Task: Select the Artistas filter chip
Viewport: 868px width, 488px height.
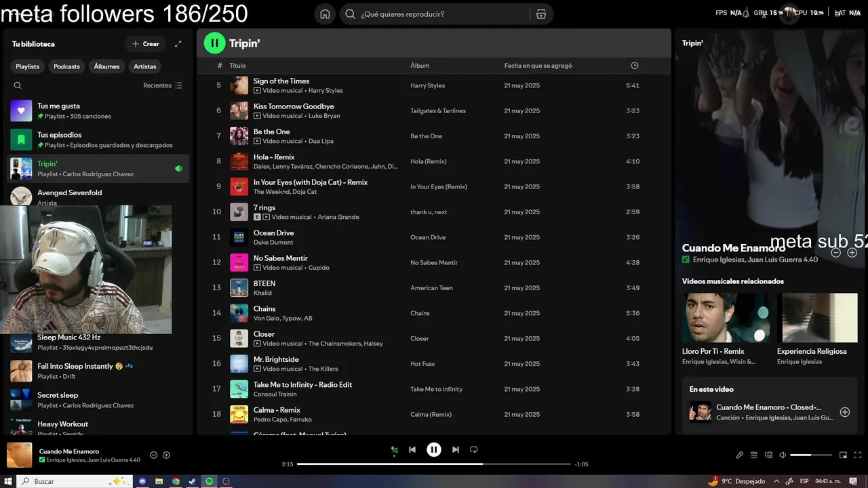Action: (x=145, y=66)
